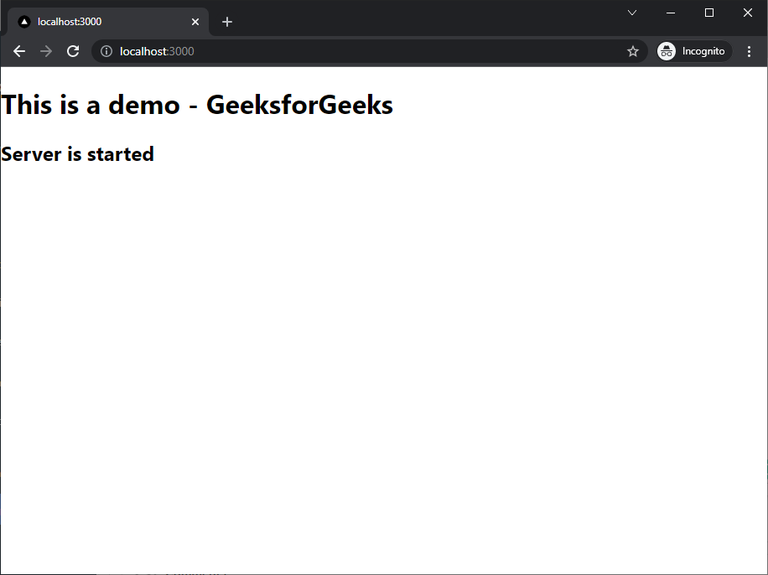Open the Incognito profile indicator
The width and height of the screenshot is (768, 575).
coord(694,51)
